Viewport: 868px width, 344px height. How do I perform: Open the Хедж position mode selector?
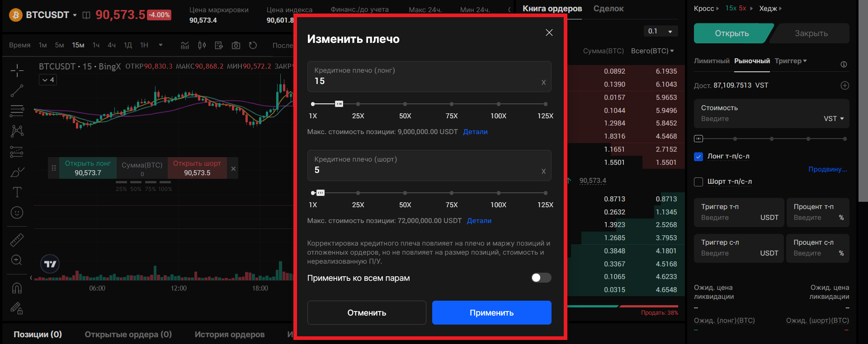770,9
